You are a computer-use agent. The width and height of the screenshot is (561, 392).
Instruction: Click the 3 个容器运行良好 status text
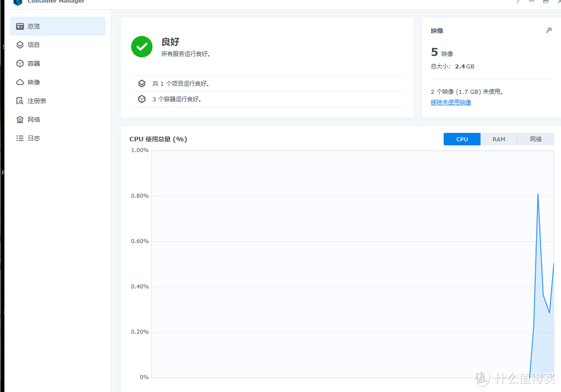click(177, 99)
